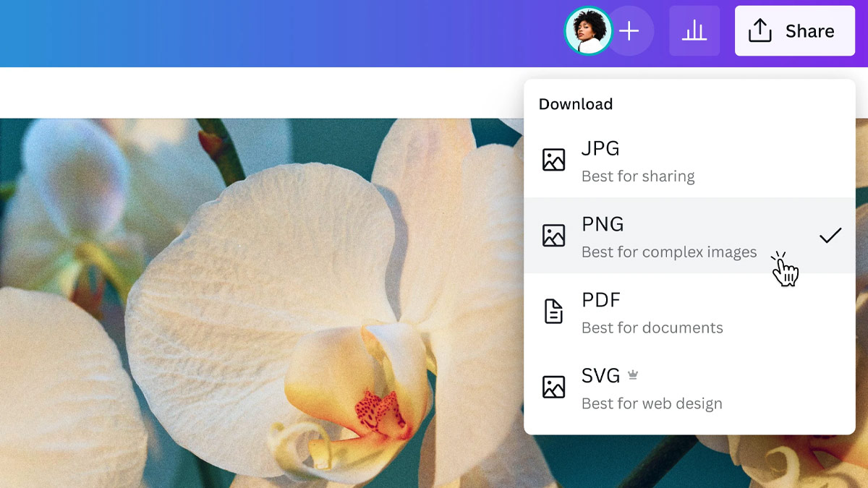Click the document icon next to PDF
This screenshot has width=868, height=488.
tap(553, 312)
